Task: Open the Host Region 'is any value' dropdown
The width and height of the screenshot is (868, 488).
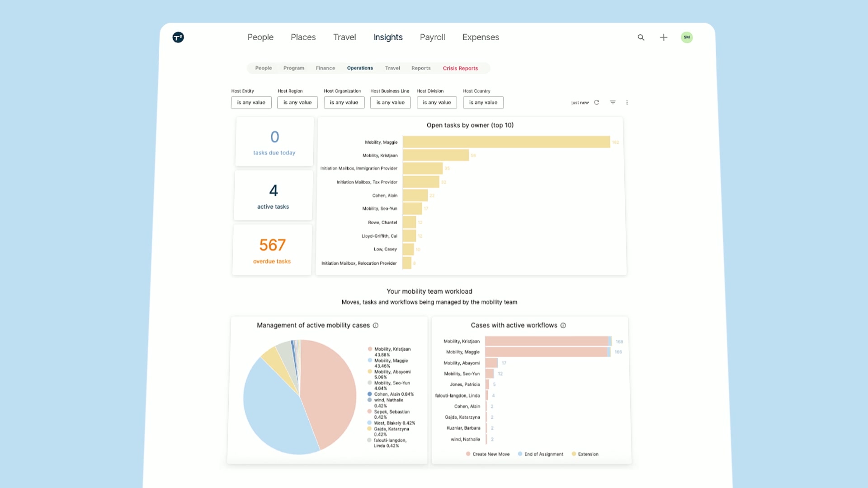Action: 297,103
